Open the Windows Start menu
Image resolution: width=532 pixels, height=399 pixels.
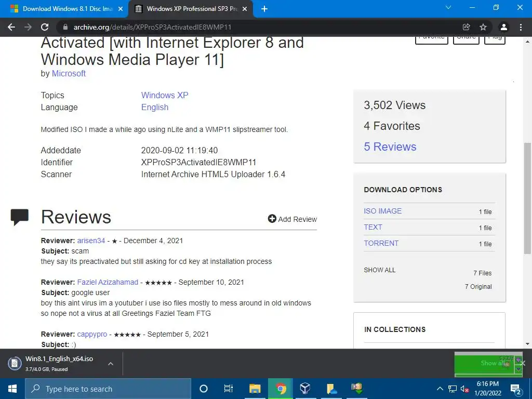[x=12, y=389]
